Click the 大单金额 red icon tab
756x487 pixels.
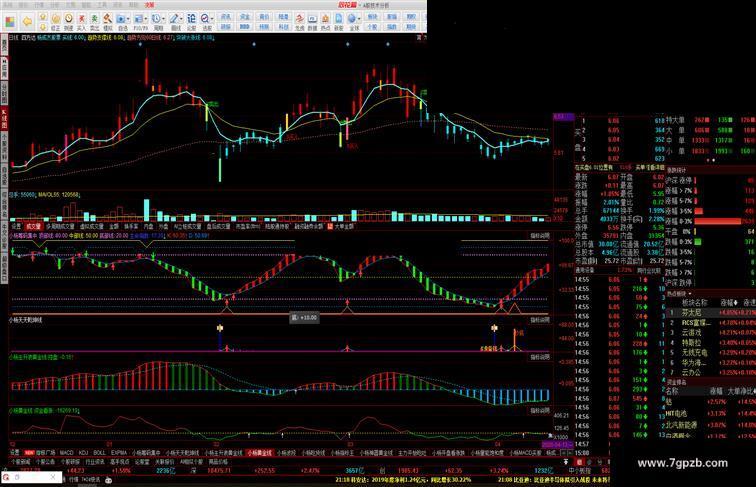340,226
